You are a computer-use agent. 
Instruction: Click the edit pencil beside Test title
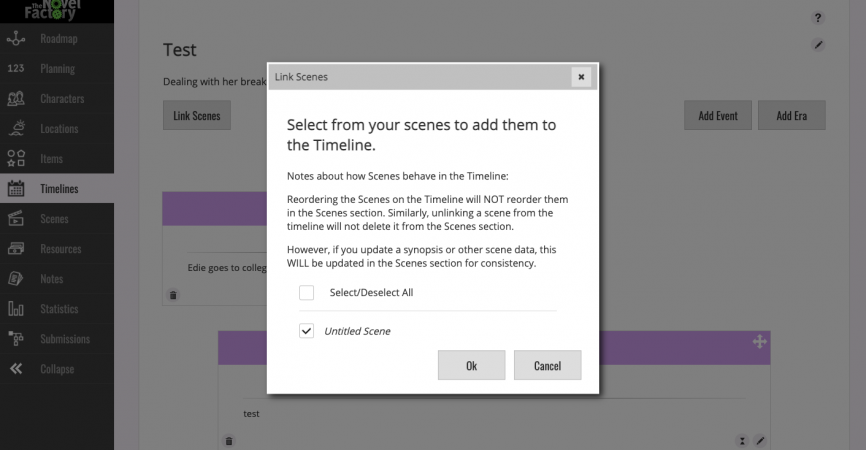point(818,45)
